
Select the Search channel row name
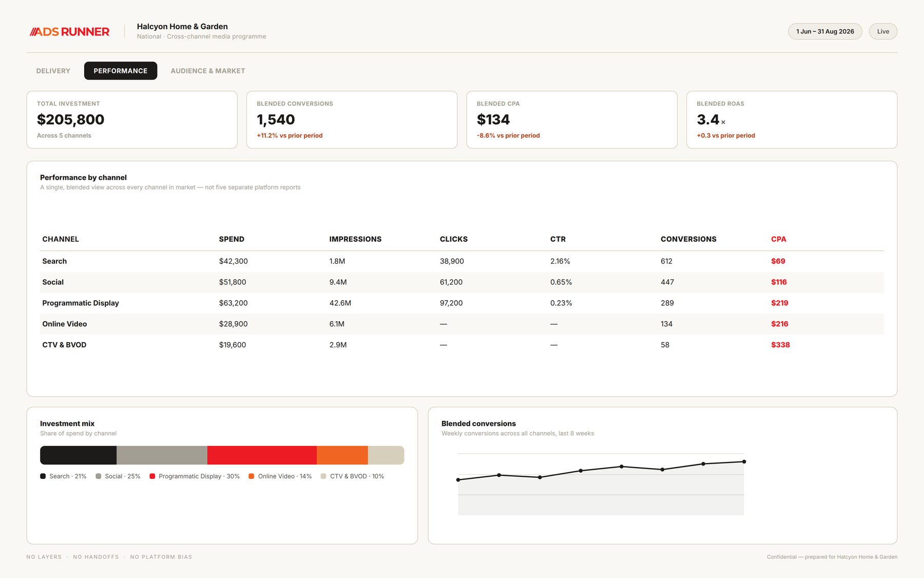click(54, 261)
